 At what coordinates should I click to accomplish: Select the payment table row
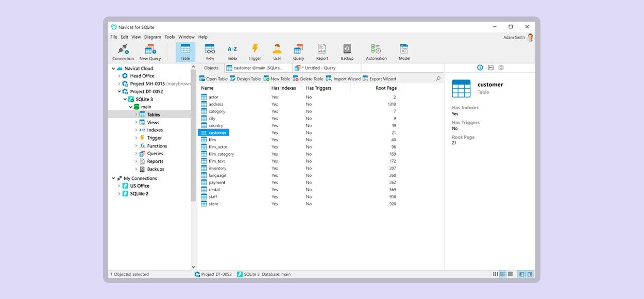tap(299, 182)
